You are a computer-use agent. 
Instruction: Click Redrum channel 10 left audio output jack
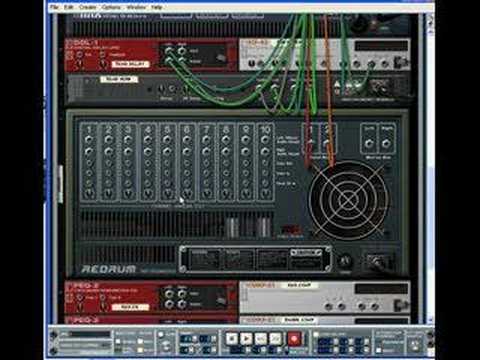coord(265,140)
